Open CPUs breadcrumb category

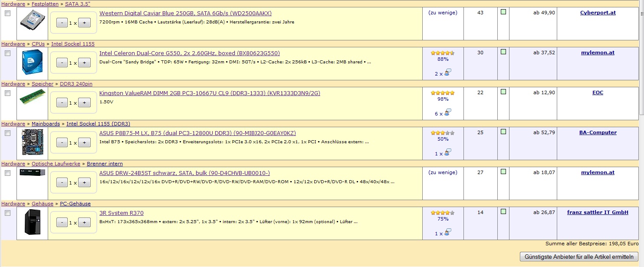[38, 44]
